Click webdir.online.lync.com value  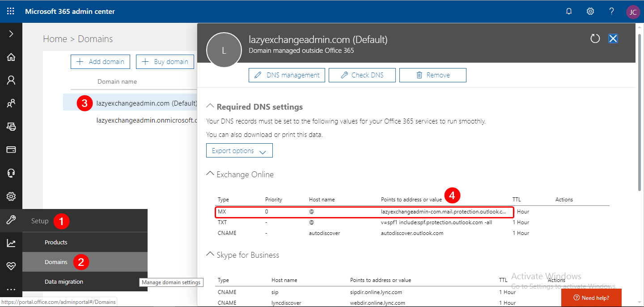[x=377, y=303]
